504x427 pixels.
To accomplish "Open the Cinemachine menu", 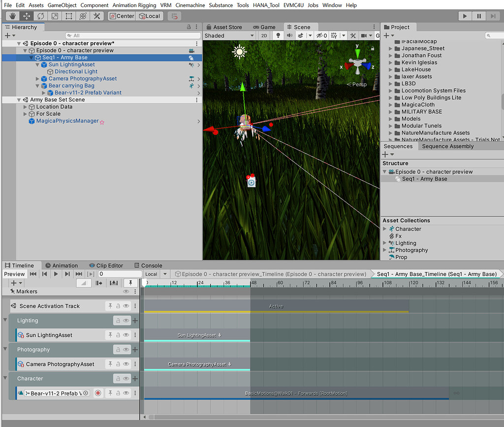I will tap(190, 5).
